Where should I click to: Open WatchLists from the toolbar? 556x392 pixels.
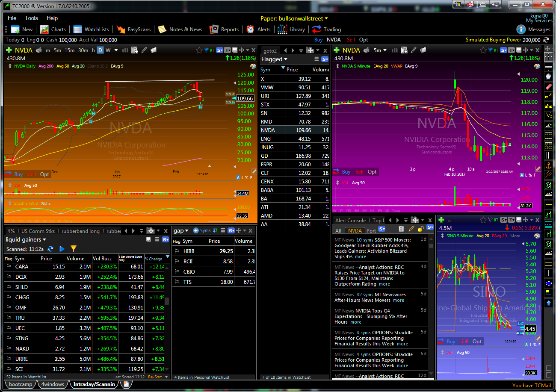(91, 29)
